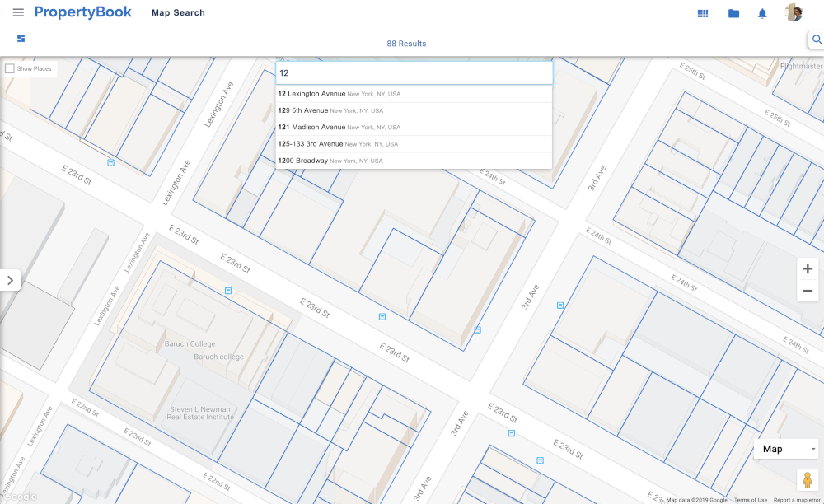Open the apps grid icon

pos(703,14)
